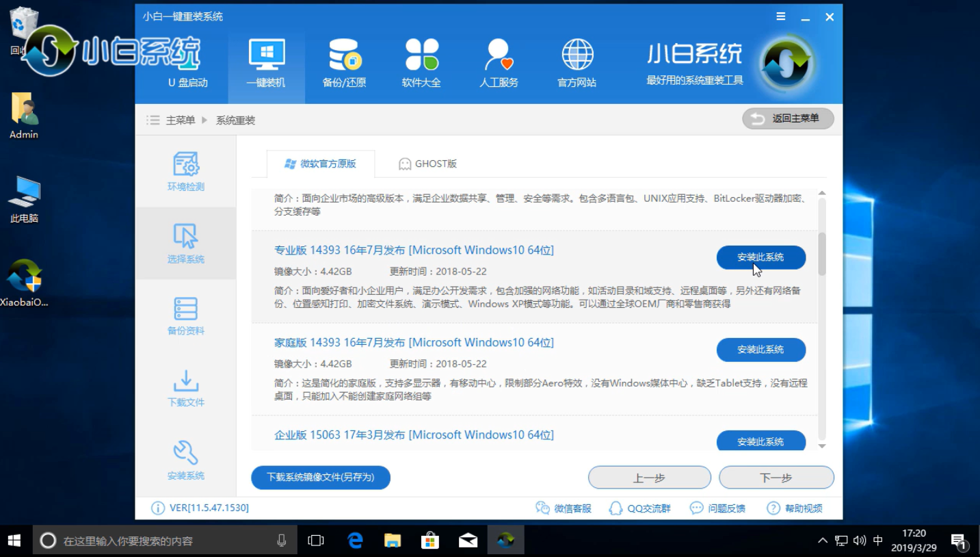Click the 环境检测 sidebar step
Viewport: 980px width, 557px height.
coord(186,172)
